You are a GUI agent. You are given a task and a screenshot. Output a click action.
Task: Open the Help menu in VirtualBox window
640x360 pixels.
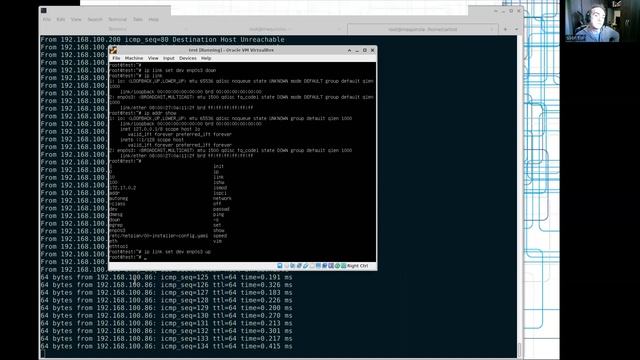(x=206, y=58)
